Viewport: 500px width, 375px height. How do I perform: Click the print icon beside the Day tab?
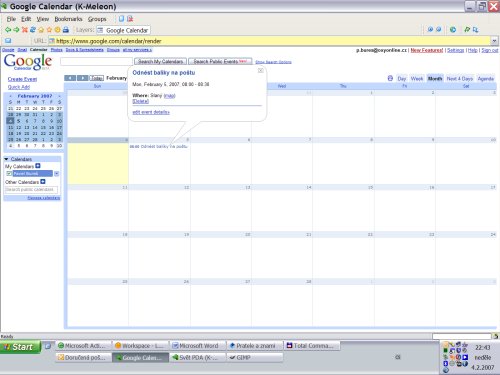pyautogui.click(x=390, y=78)
